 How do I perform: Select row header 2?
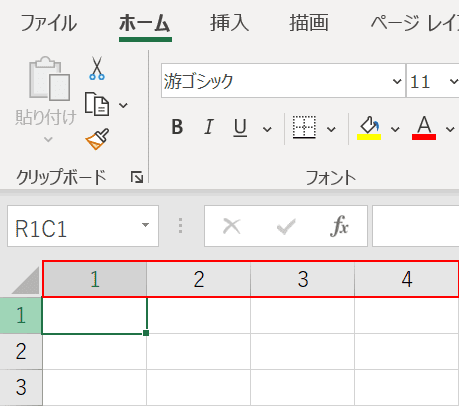tap(21, 351)
